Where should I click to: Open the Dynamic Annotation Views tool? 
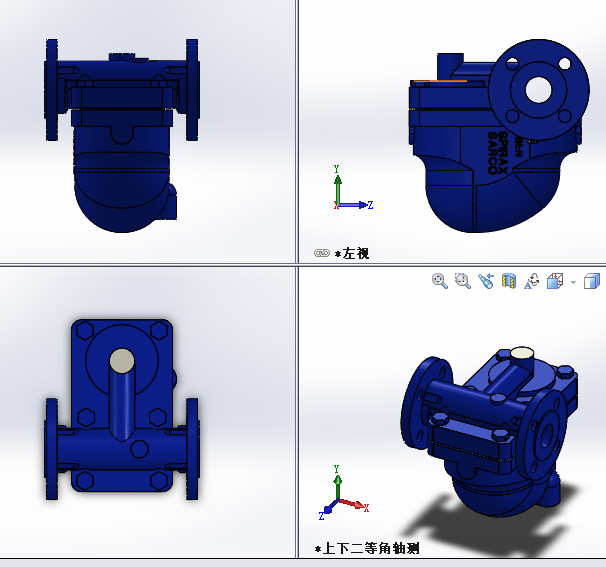pos(532,281)
